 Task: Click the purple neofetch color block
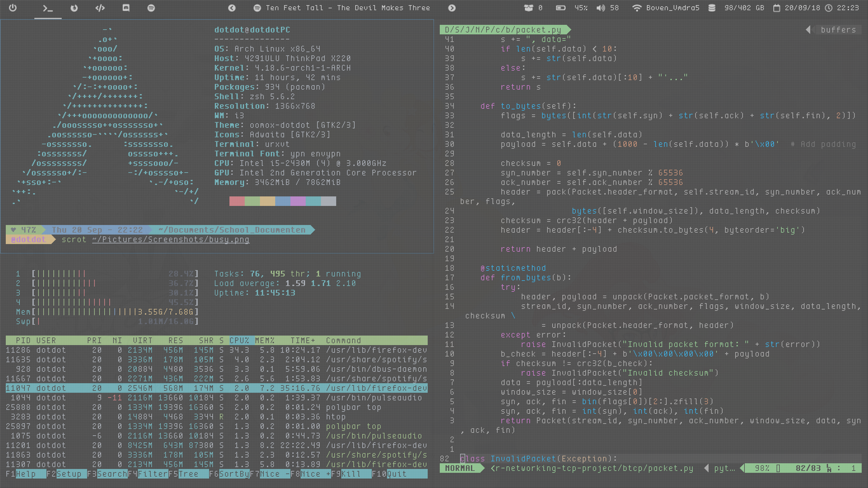coord(298,201)
